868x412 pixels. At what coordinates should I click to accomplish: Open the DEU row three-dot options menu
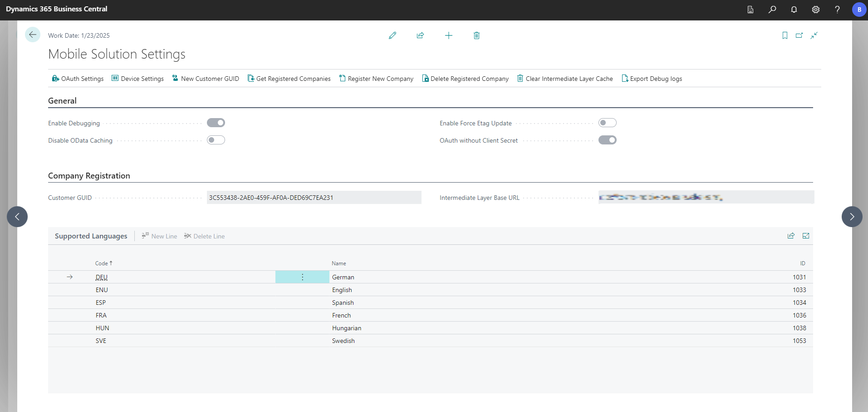(x=303, y=277)
